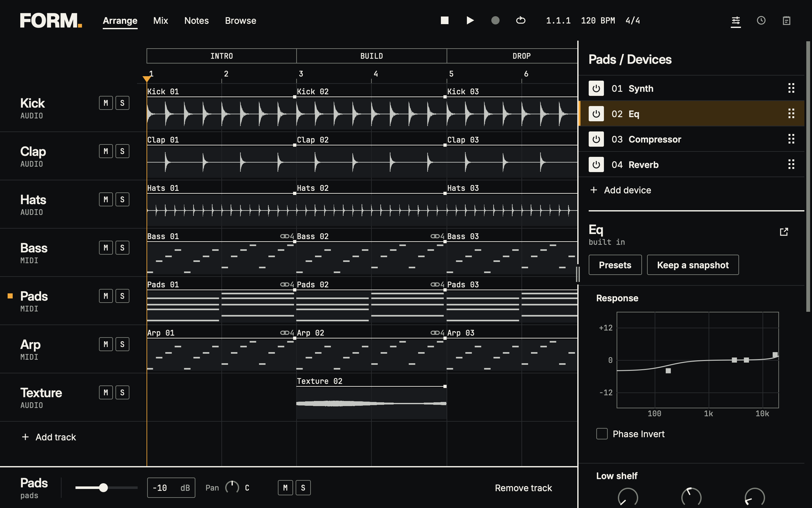Click the low shelf node on Eq response

click(x=668, y=371)
